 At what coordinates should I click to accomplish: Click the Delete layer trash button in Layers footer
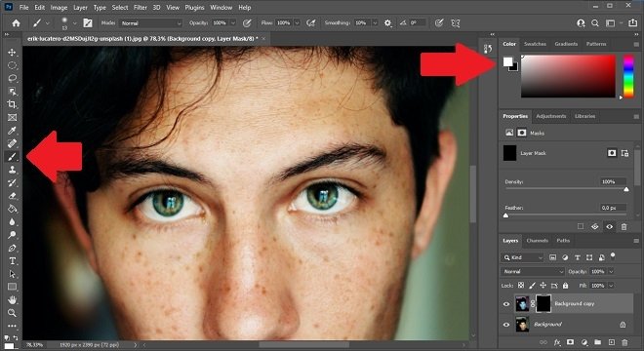tap(624, 342)
